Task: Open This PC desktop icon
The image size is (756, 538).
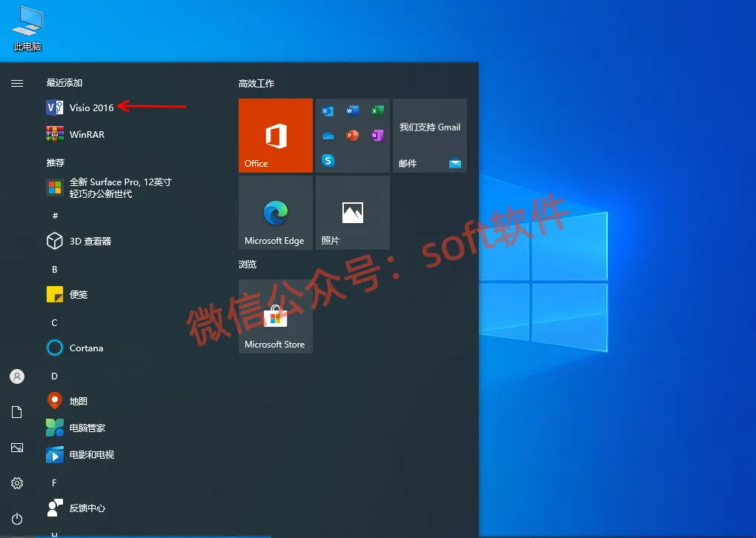Action: [x=27, y=29]
